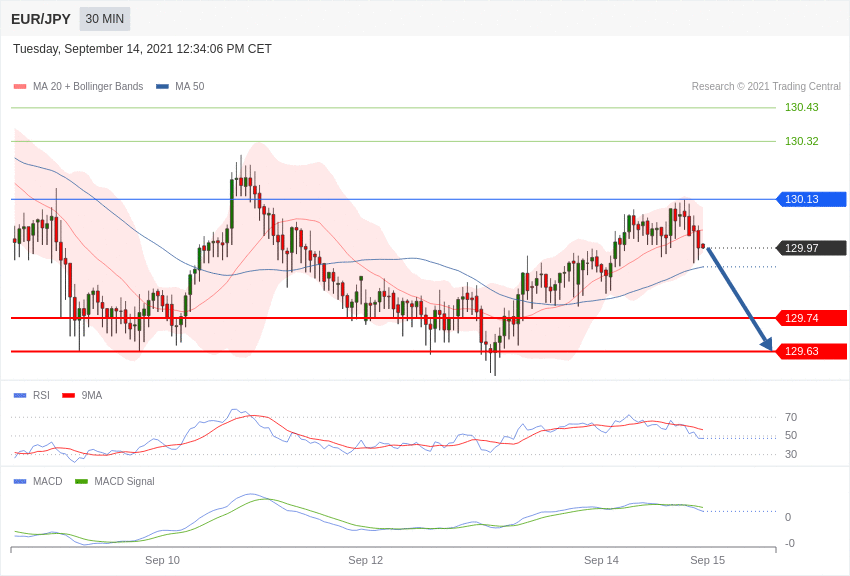This screenshot has width=850, height=576.
Task: Click the blue 130.13 pivot price tag
Action: 812,199
